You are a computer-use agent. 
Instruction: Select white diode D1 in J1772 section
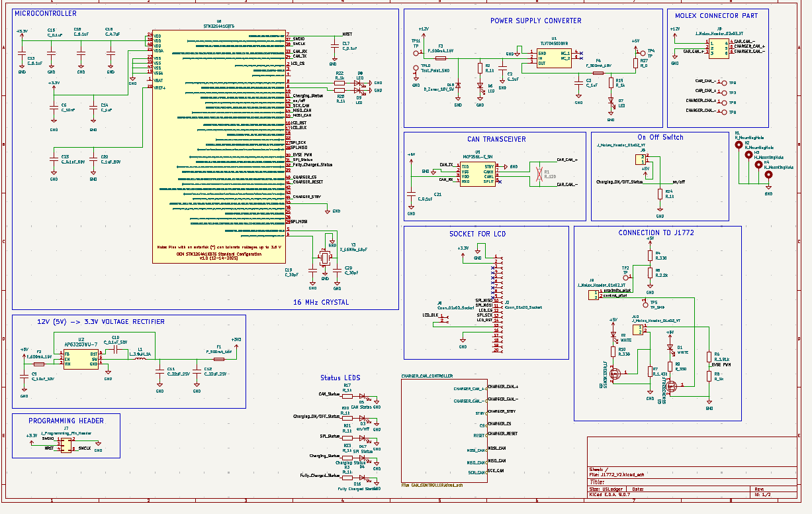click(x=670, y=347)
